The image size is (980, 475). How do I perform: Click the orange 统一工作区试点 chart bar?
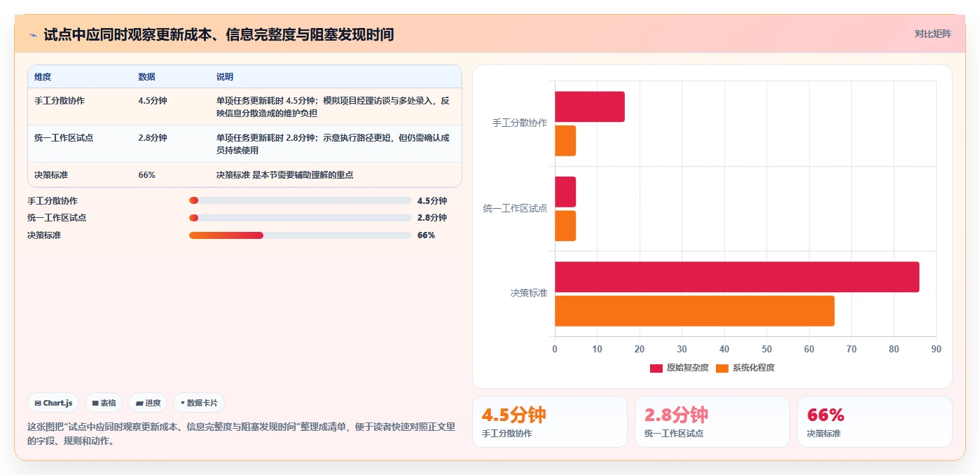[565, 226]
